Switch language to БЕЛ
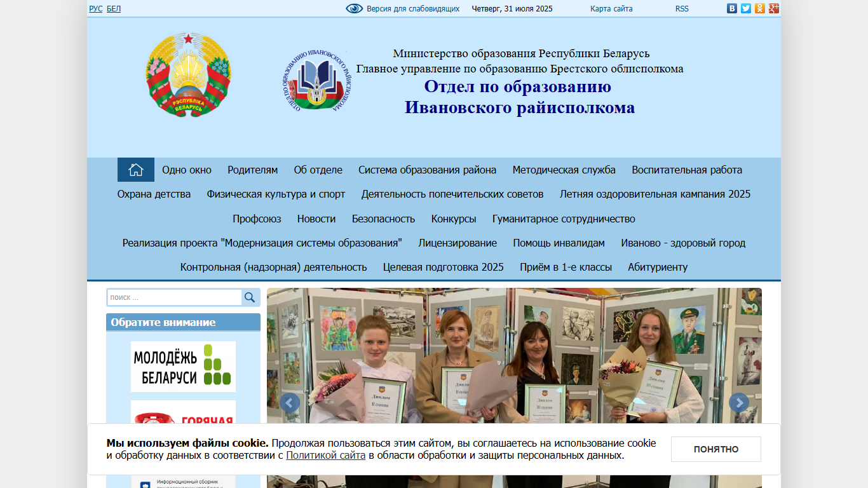The image size is (868, 488). pos(114,9)
